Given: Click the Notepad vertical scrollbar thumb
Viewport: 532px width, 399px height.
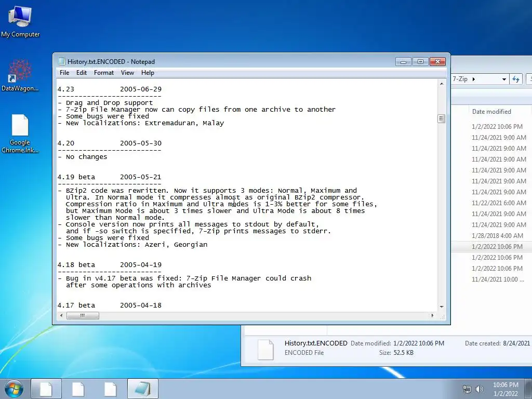Looking at the screenshot, I should coord(442,118).
